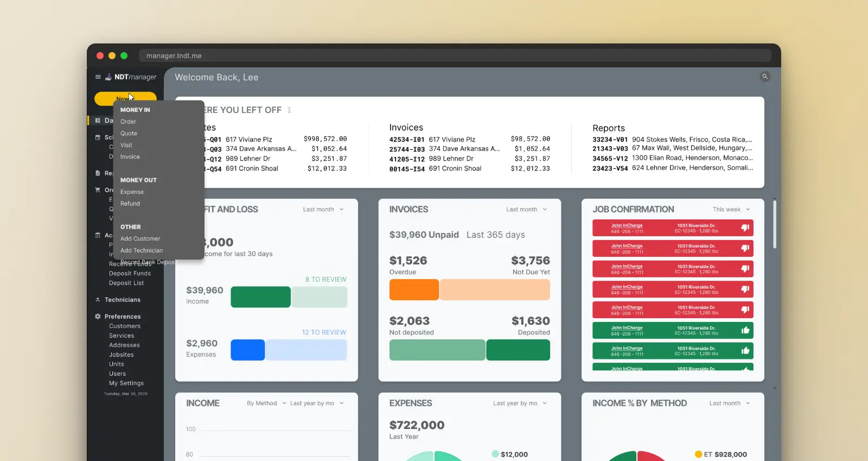This screenshot has height=461, width=868.
Task: Open invoice 00145-I54 691 Cronin Shoal
Action: [469, 169]
